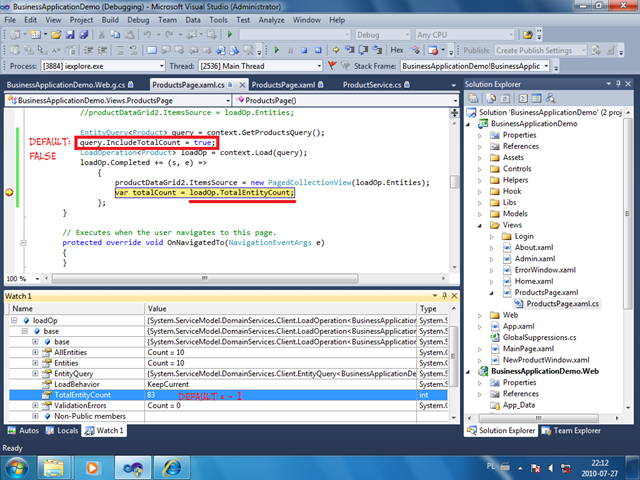
Task: Close the ProductsPage.xaml.cs tab
Action: 242,85
